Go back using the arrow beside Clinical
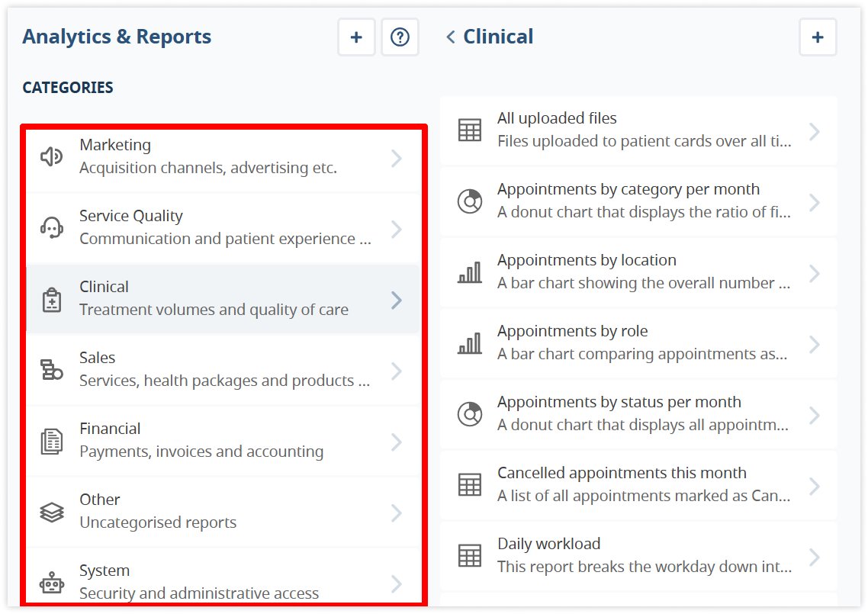The image size is (868, 614). click(x=451, y=37)
